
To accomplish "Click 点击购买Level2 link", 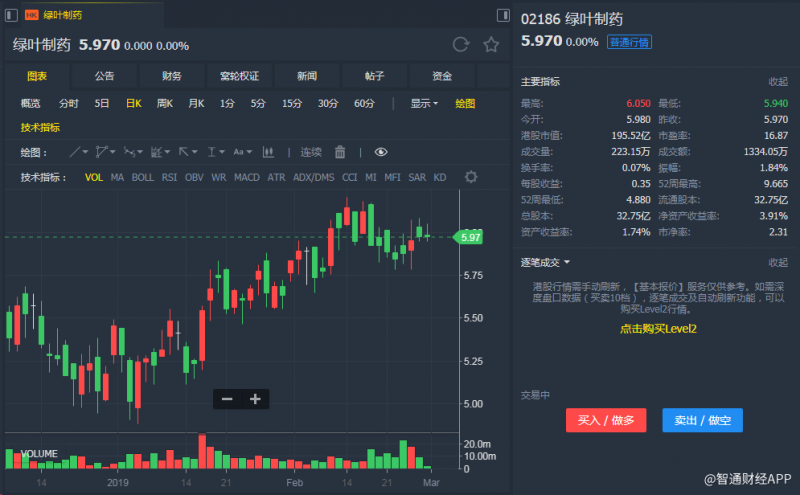I will [658, 329].
